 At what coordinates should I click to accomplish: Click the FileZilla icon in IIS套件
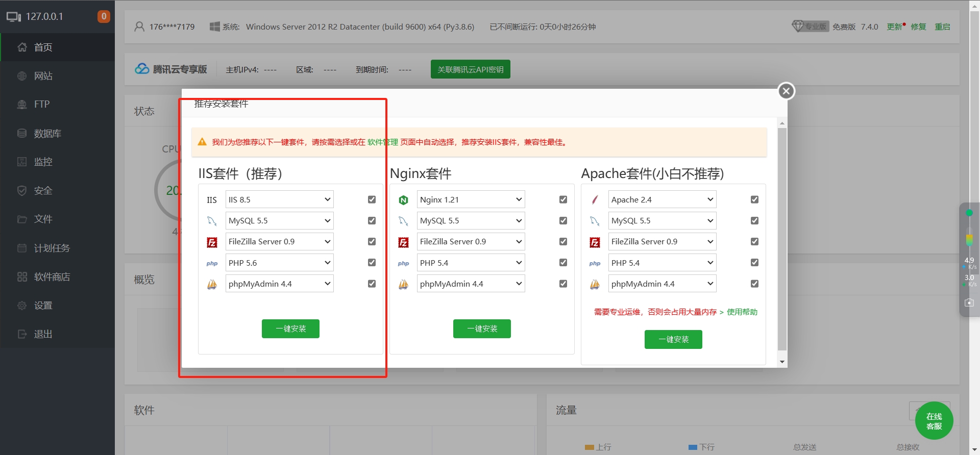tap(212, 242)
